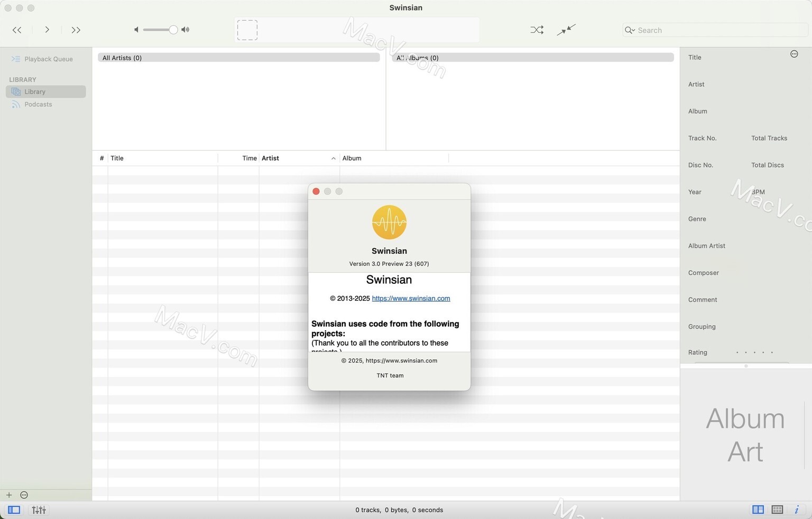This screenshot has height=519, width=812.
Task: Toggle the Artist column sort arrow
Action: 334,159
